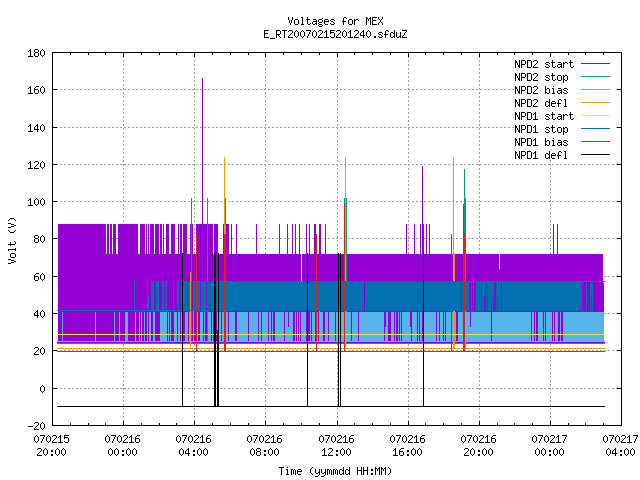Click the dark blue line sample beside NPD1 stop
The width and height of the screenshot is (640, 480).
pyautogui.click(x=595, y=129)
